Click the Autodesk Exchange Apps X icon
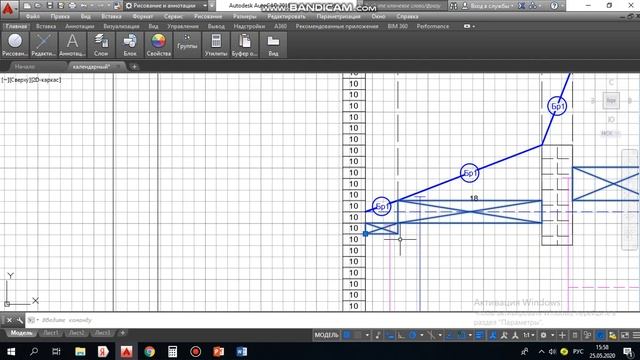Image resolution: width=640 pixels, height=360 pixels. [521, 6]
